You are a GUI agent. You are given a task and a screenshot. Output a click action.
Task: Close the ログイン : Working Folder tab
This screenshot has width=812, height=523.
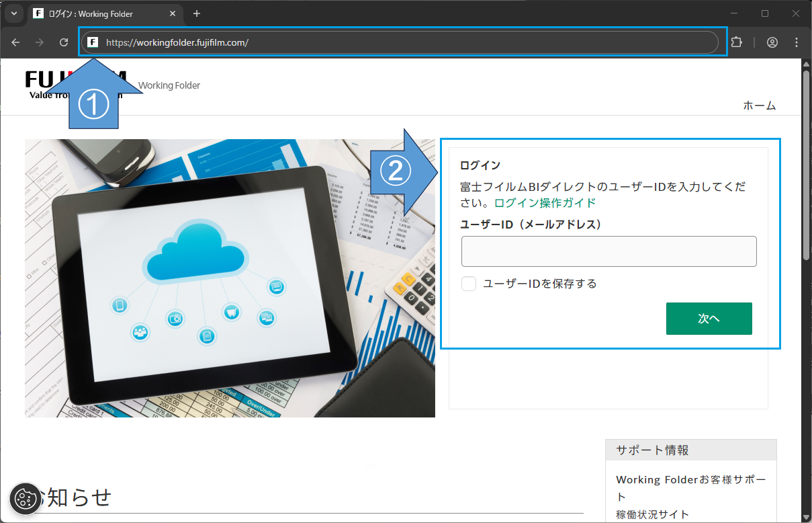[173, 13]
